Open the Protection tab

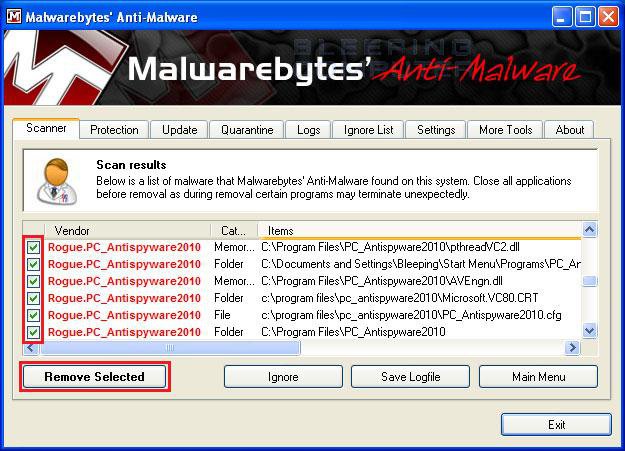(114, 130)
